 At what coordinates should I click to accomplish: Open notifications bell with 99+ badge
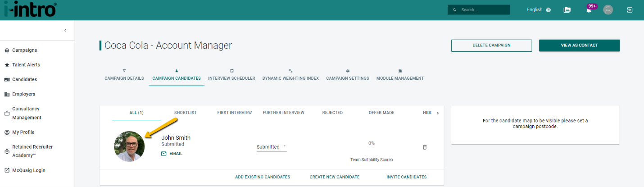click(589, 9)
